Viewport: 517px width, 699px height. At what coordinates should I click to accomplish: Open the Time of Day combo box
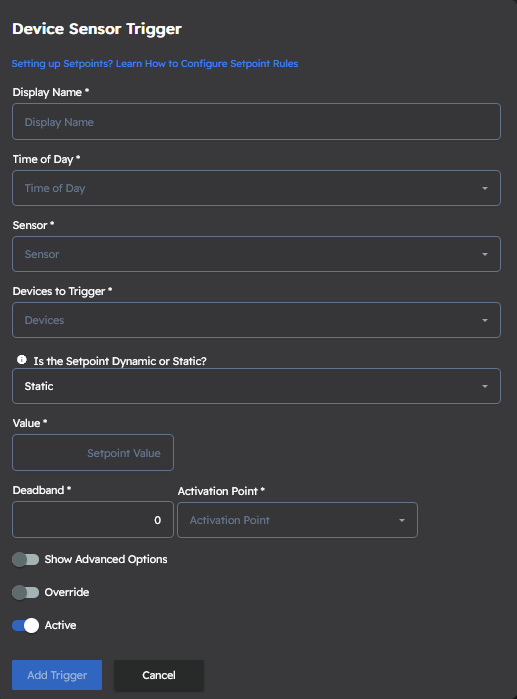point(256,188)
